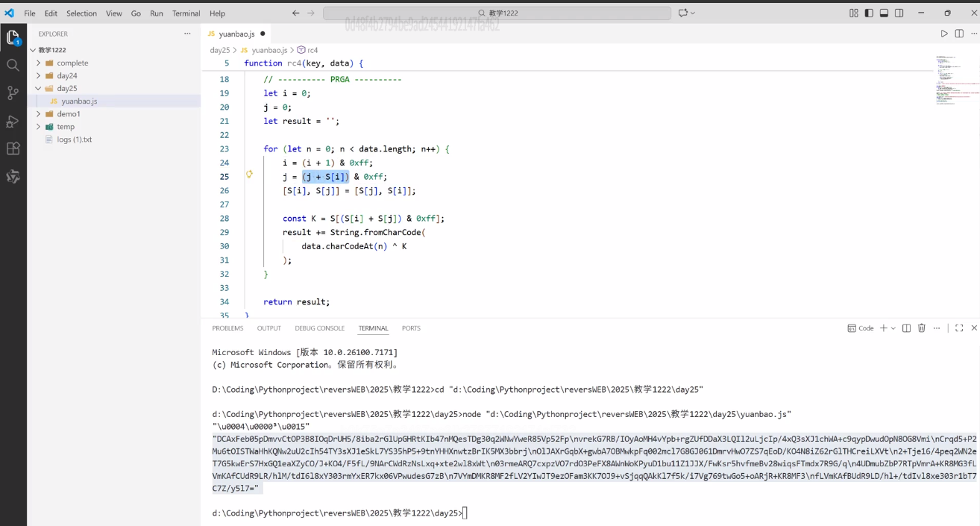Kill the terminal with trash icon
This screenshot has width=980, height=526.
[x=921, y=328]
